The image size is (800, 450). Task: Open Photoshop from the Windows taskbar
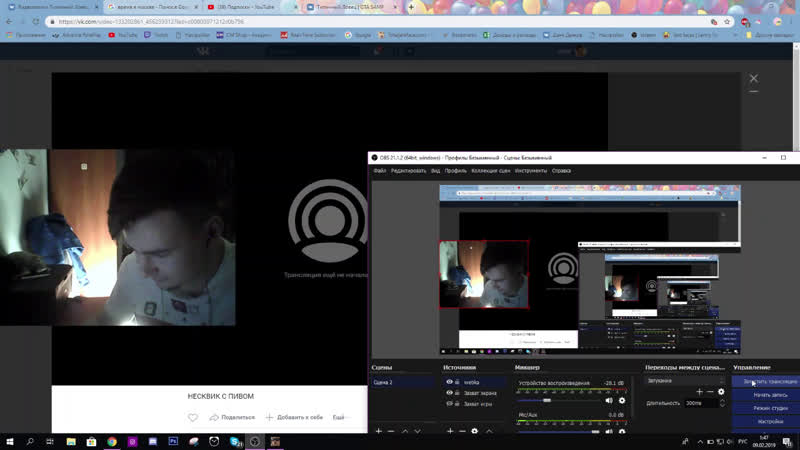[x=173, y=441]
